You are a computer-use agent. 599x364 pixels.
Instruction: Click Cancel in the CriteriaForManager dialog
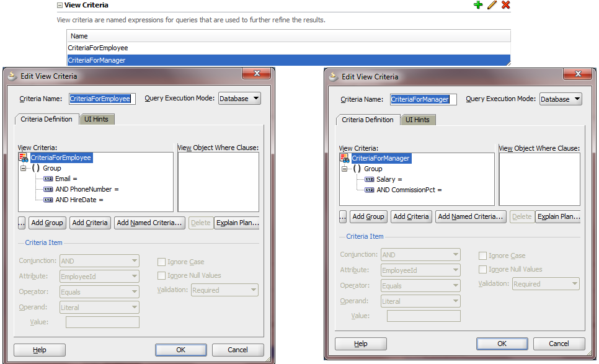tap(559, 344)
